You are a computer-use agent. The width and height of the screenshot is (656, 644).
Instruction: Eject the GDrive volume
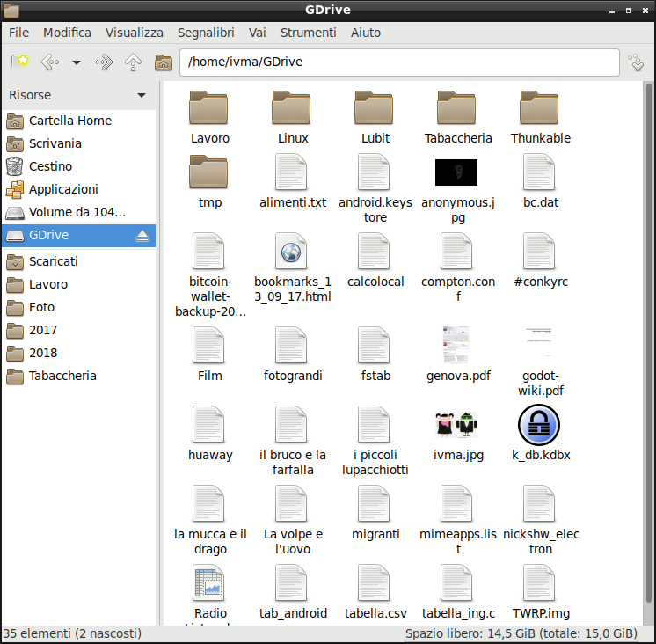(x=142, y=236)
